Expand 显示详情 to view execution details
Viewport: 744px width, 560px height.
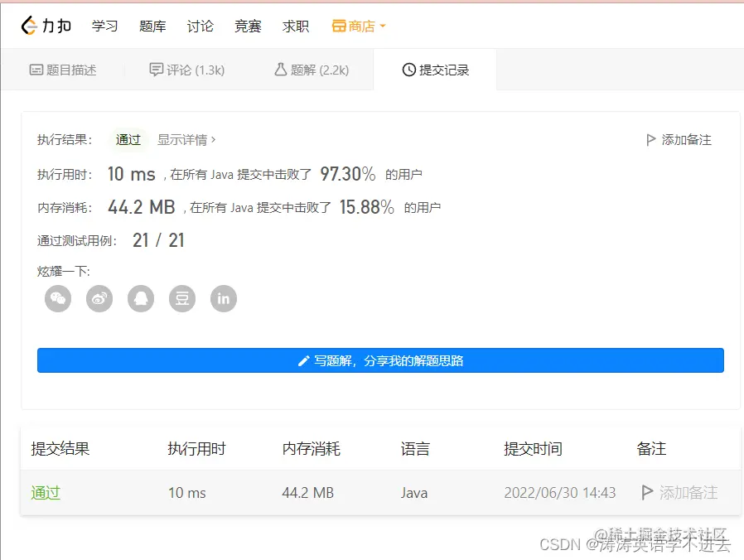tap(184, 140)
